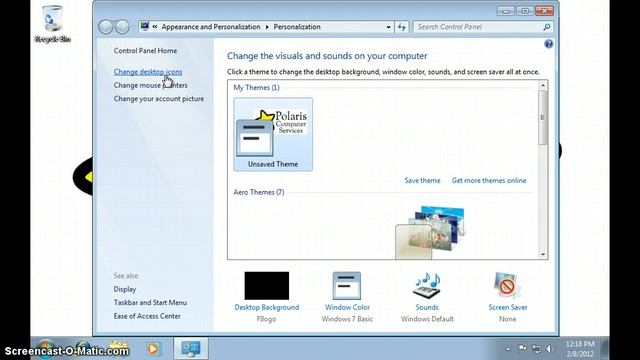
Task: Click the theme list scrollbar thumb
Action: point(543,118)
